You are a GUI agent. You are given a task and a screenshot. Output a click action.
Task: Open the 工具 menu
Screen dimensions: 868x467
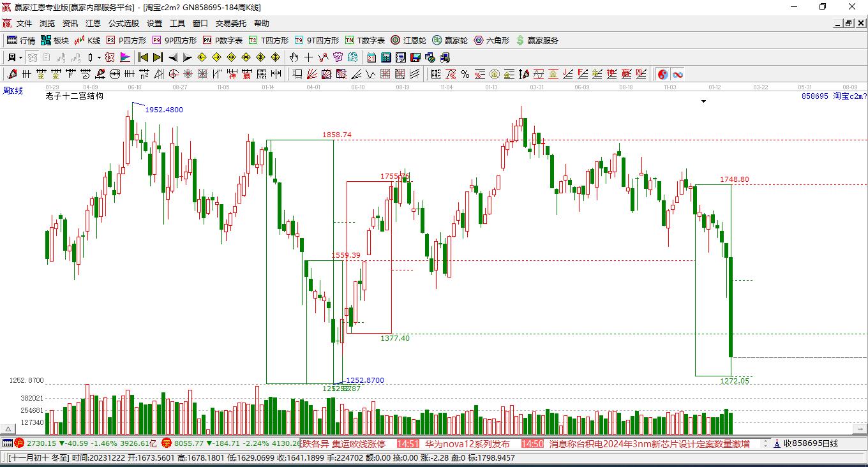coord(177,24)
